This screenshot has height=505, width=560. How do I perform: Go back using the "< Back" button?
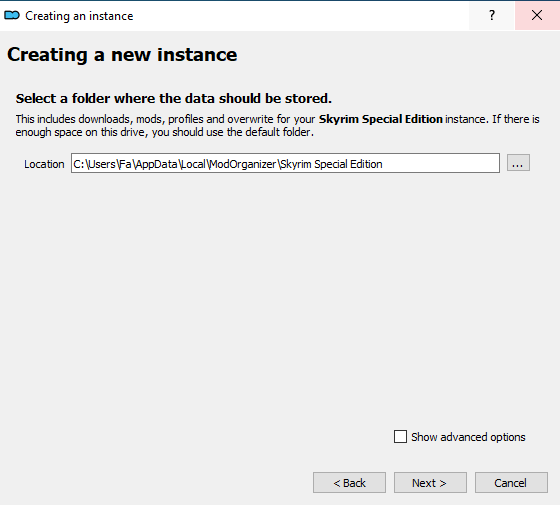(x=349, y=483)
